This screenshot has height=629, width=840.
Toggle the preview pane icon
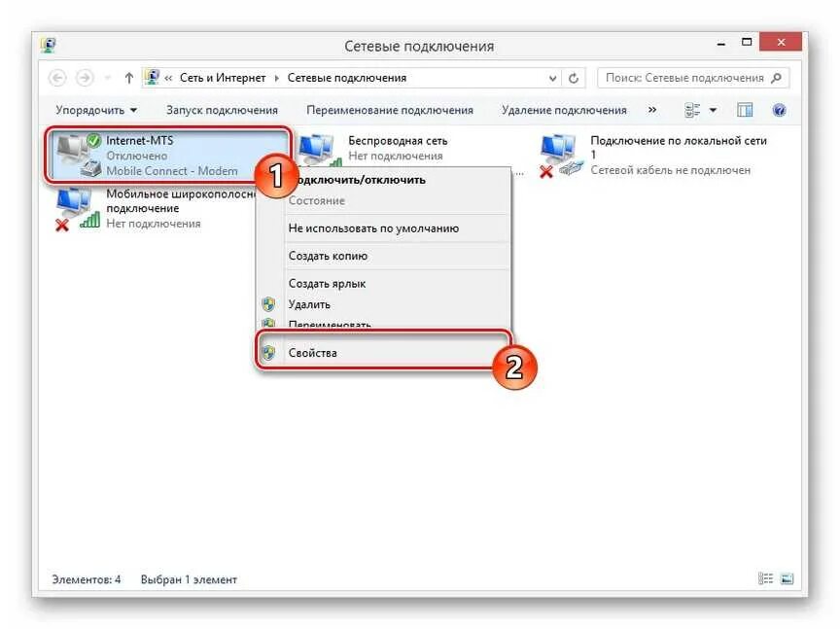(745, 111)
